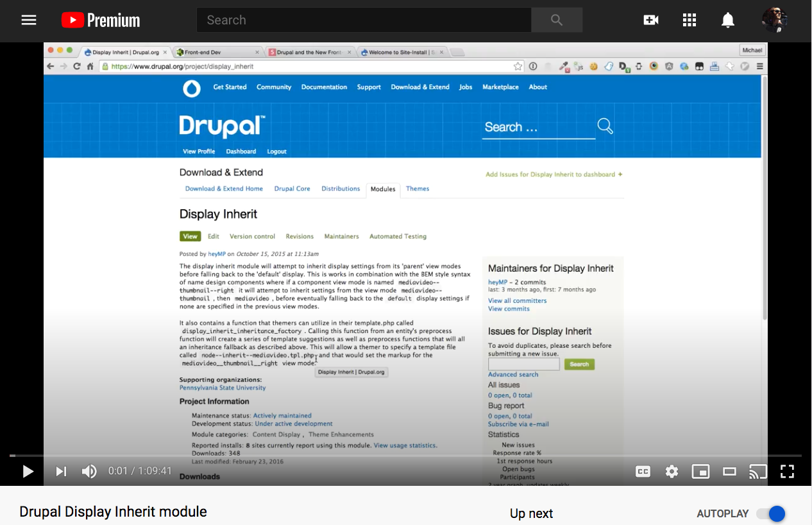This screenshot has height=525, width=812.
Task: Open the Download & Extend menu item
Action: (420, 87)
